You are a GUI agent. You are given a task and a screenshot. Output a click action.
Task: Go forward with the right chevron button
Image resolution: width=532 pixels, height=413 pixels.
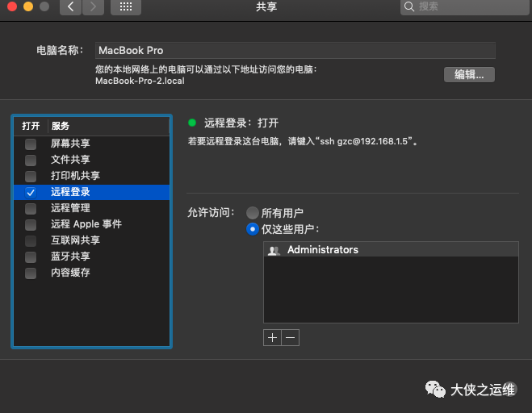point(93,6)
